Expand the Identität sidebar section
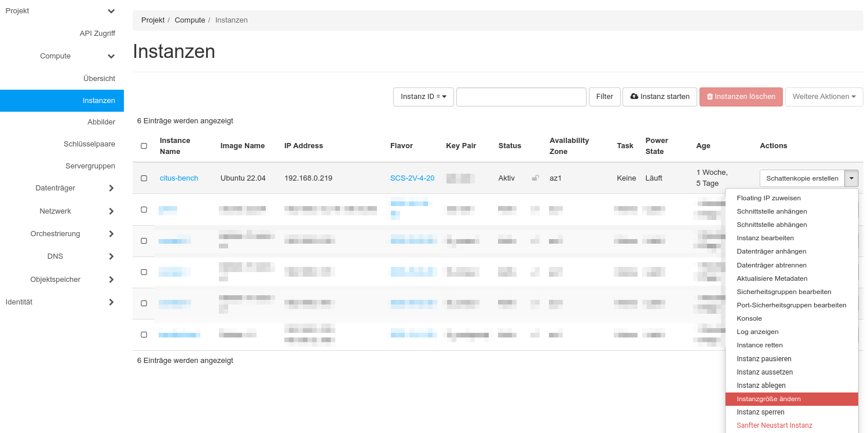The height and width of the screenshot is (433, 868). point(111,302)
